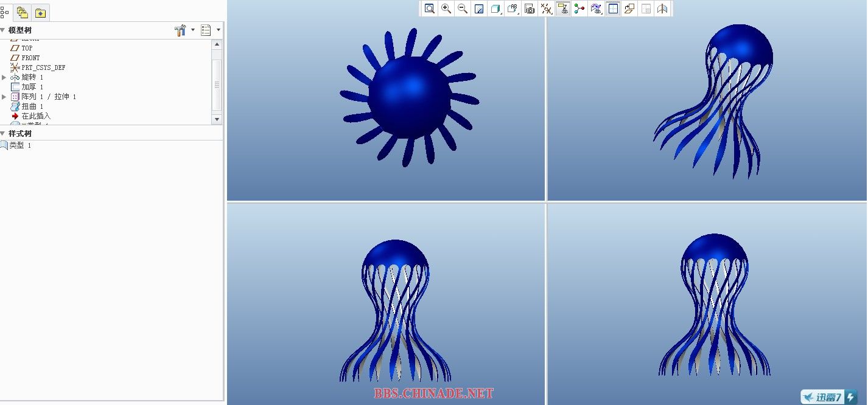Expand the 旋转 1 feature node

pyautogui.click(x=4, y=77)
